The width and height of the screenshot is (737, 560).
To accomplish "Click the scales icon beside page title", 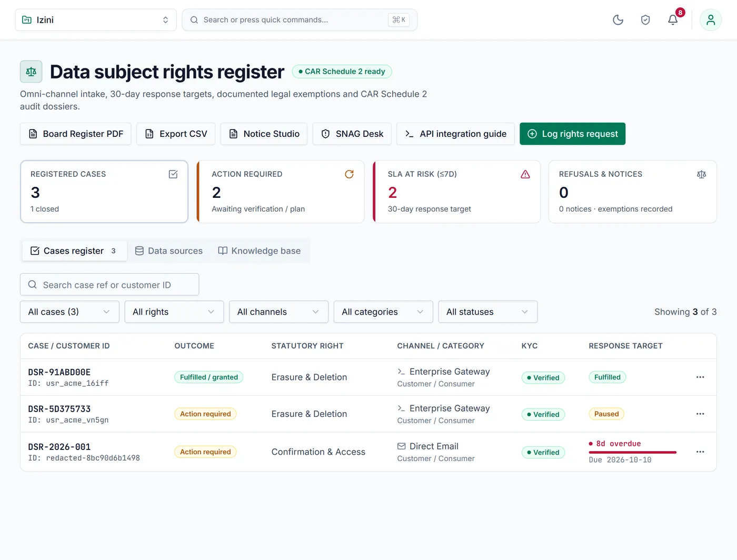I will 31,72.
